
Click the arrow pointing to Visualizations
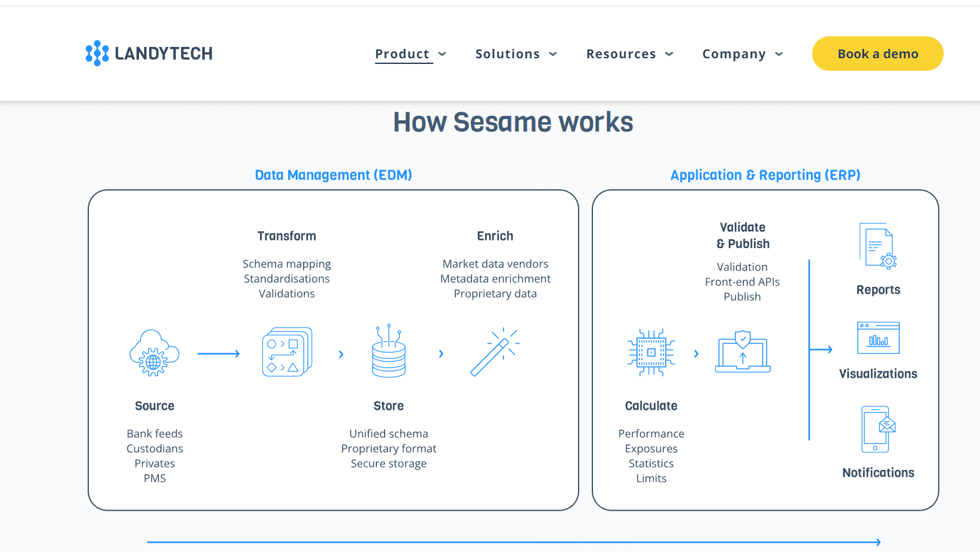pos(821,350)
